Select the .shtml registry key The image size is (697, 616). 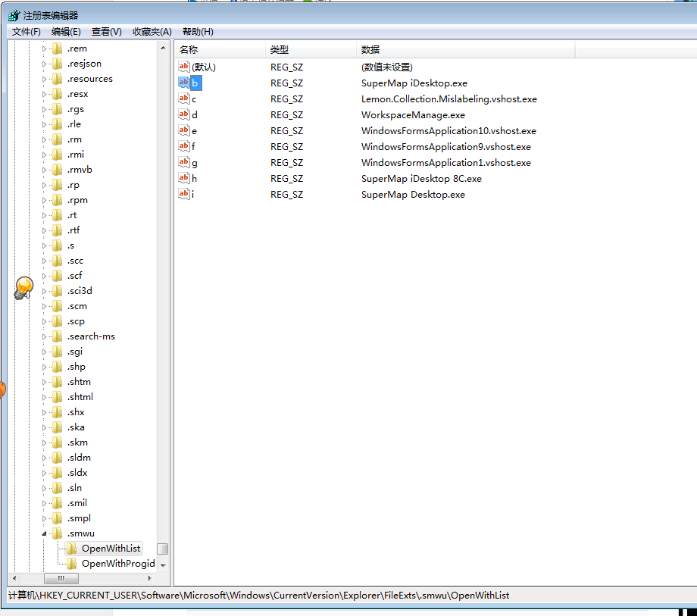point(80,397)
